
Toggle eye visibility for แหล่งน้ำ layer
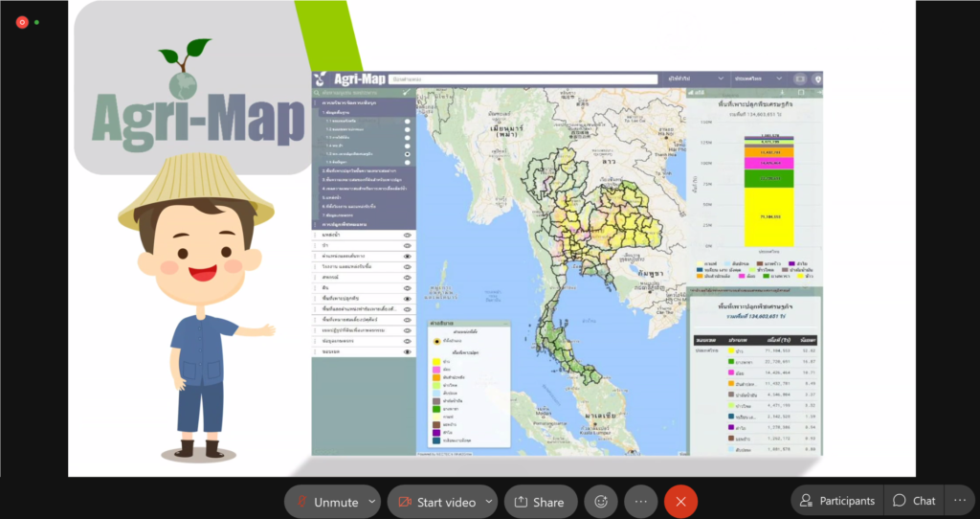407,236
